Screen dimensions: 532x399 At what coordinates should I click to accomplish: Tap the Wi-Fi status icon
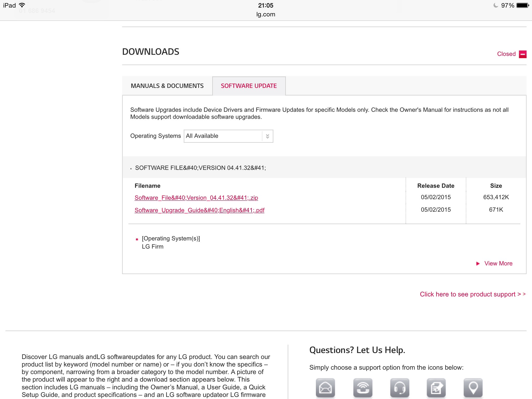point(22,5)
